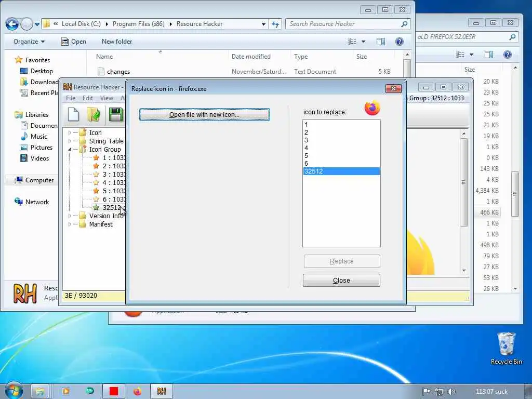Open Desktop in the Favorites sidebar

click(x=37, y=71)
